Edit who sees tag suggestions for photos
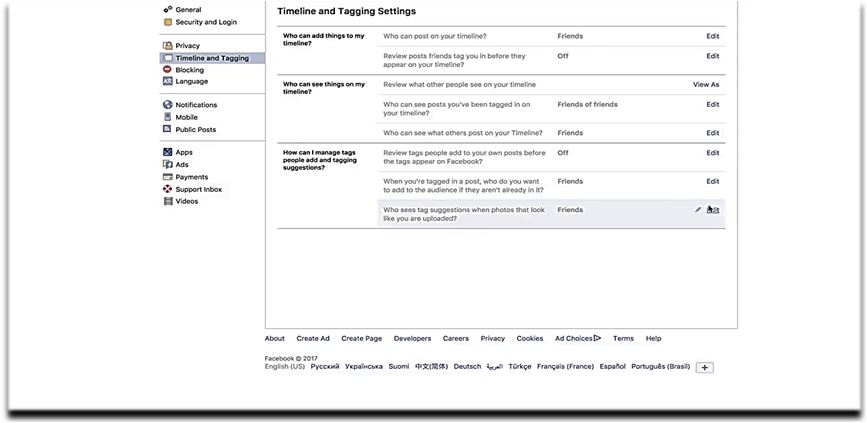Screen dimensions: 867x423 point(713,210)
